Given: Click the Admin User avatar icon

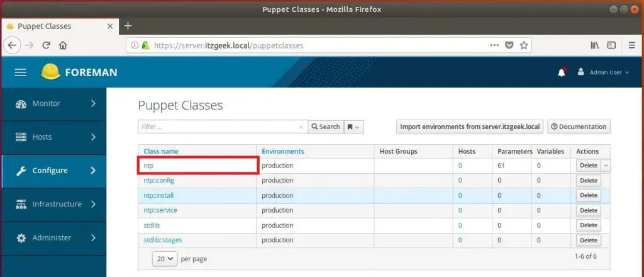Looking at the screenshot, I should [580, 72].
